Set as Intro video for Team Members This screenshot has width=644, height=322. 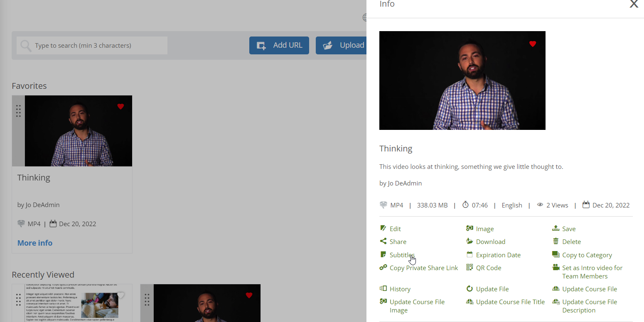pyautogui.click(x=592, y=272)
